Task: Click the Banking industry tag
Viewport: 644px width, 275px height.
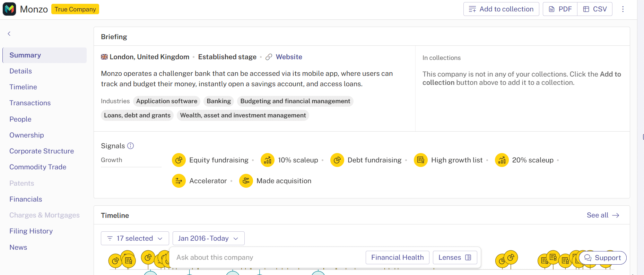Action: [219, 101]
